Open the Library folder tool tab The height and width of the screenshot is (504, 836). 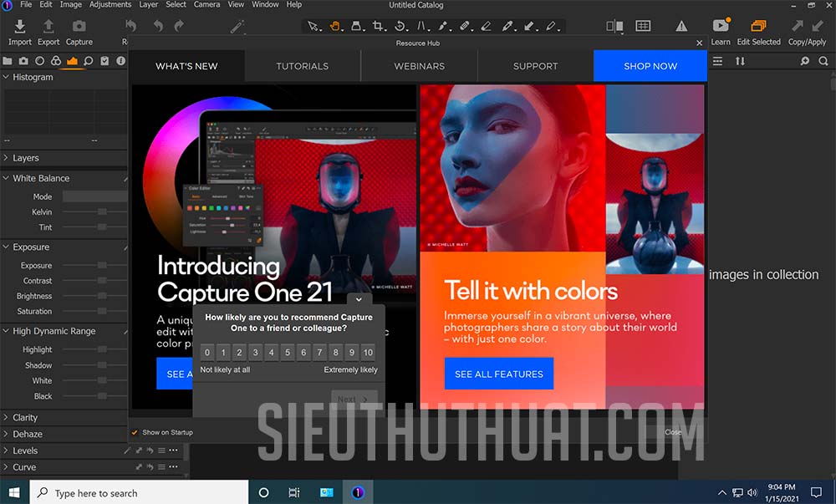8,61
